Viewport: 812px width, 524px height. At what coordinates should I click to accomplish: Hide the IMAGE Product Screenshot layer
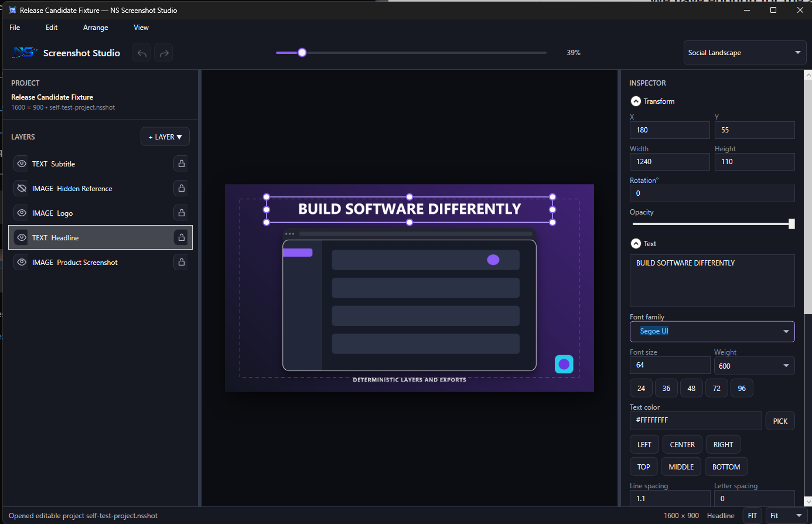[22, 262]
